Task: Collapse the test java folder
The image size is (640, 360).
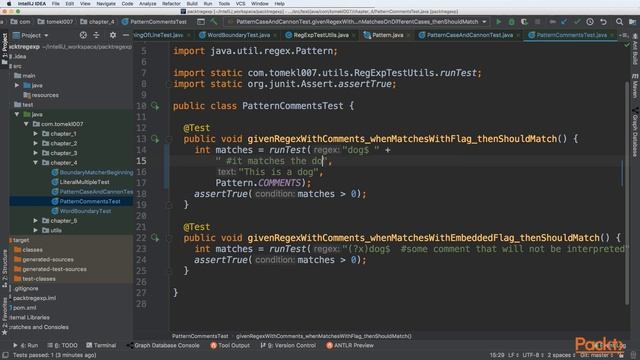Action: point(17,114)
